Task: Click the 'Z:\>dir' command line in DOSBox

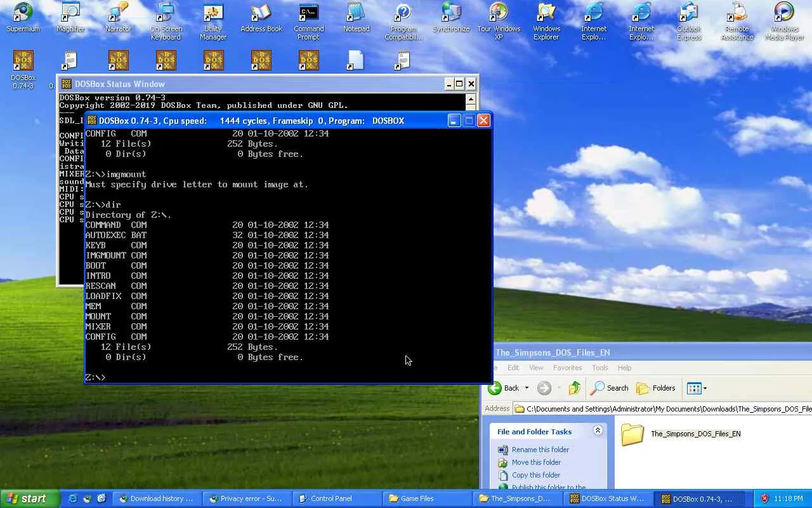Action: coord(103,204)
